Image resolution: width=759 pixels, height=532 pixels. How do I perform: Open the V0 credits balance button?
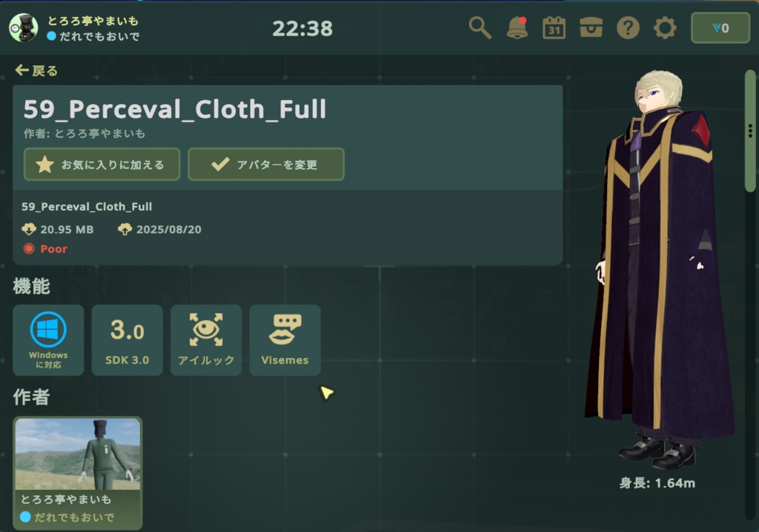pos(720,28)
